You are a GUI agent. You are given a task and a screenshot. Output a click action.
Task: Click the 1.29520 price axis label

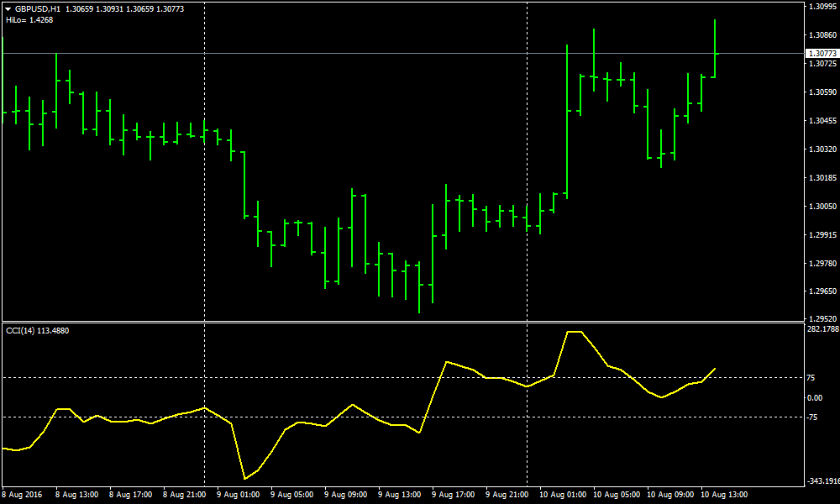click(821, 319)
